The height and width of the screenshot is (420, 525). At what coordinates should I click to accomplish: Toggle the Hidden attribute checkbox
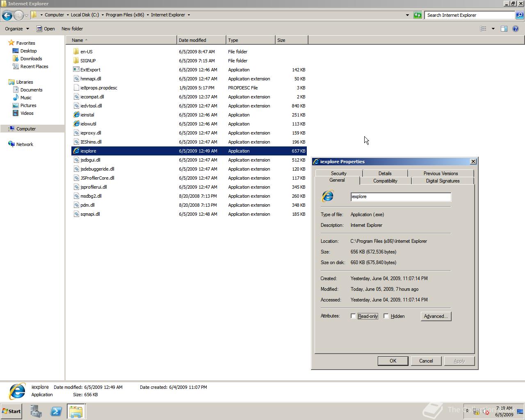pyautogui.click(x=386, y=316)
